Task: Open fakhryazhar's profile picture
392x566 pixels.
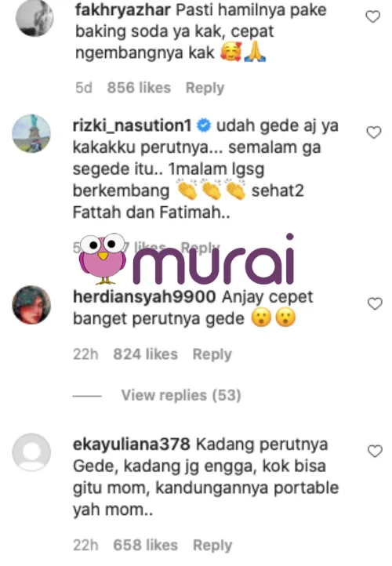Action: 34,17
